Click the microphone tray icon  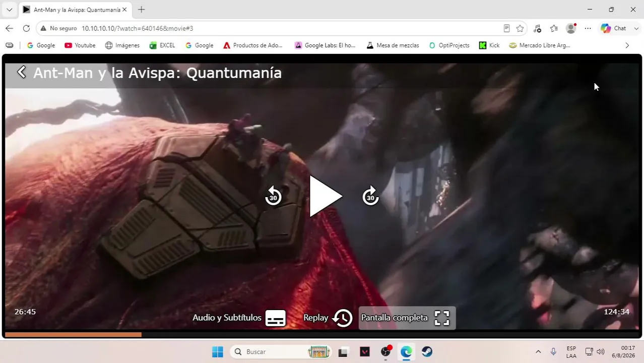tap(553, 351)
